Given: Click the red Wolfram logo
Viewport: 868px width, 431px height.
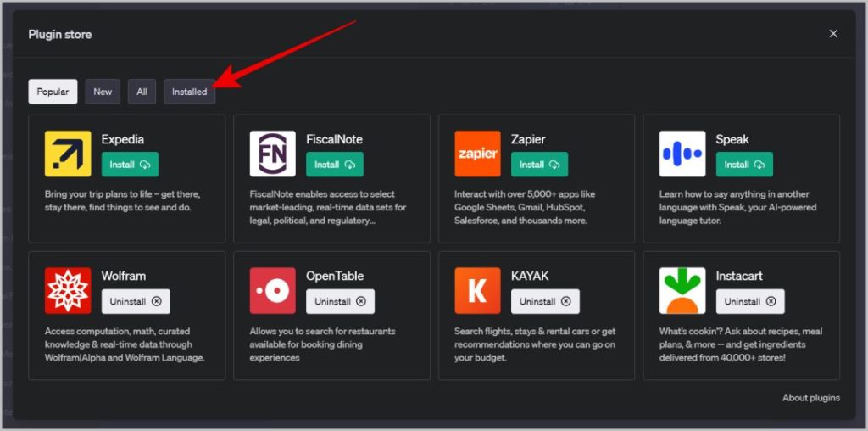Looking at the screenshot, I should coord(68,291).
